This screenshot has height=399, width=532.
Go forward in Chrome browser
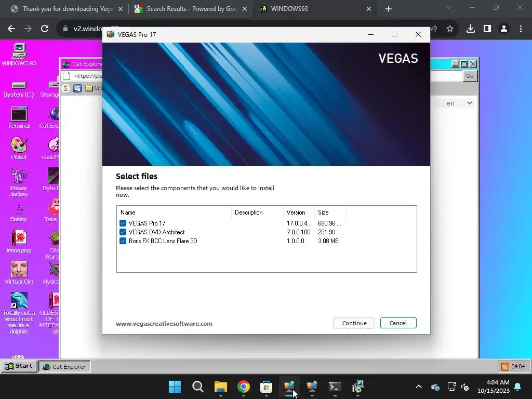coord(28,29)
